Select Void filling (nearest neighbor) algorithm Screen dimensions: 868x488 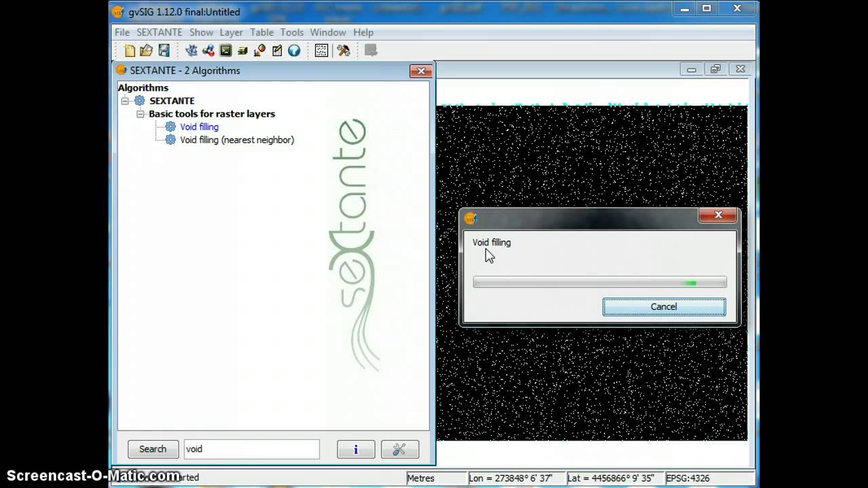click(237, 140)
